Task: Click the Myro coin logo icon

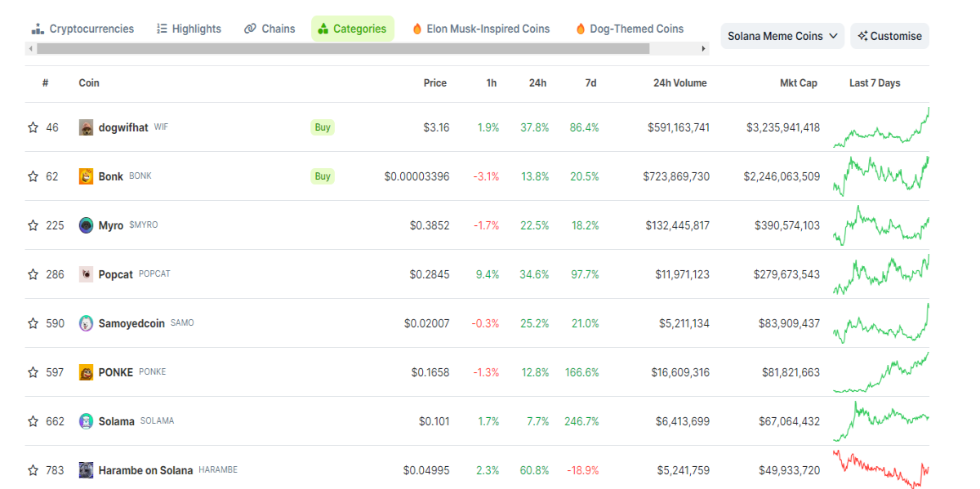Action: (86, 225)
